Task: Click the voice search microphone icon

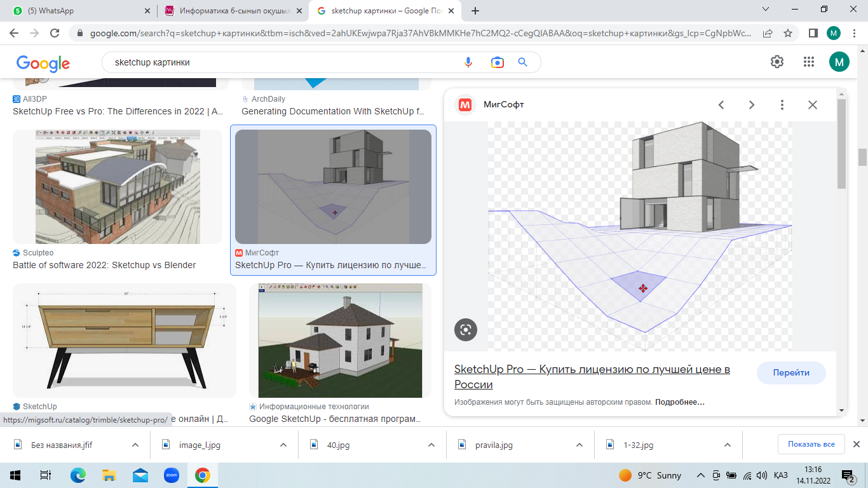Action: tap(468, 62)
